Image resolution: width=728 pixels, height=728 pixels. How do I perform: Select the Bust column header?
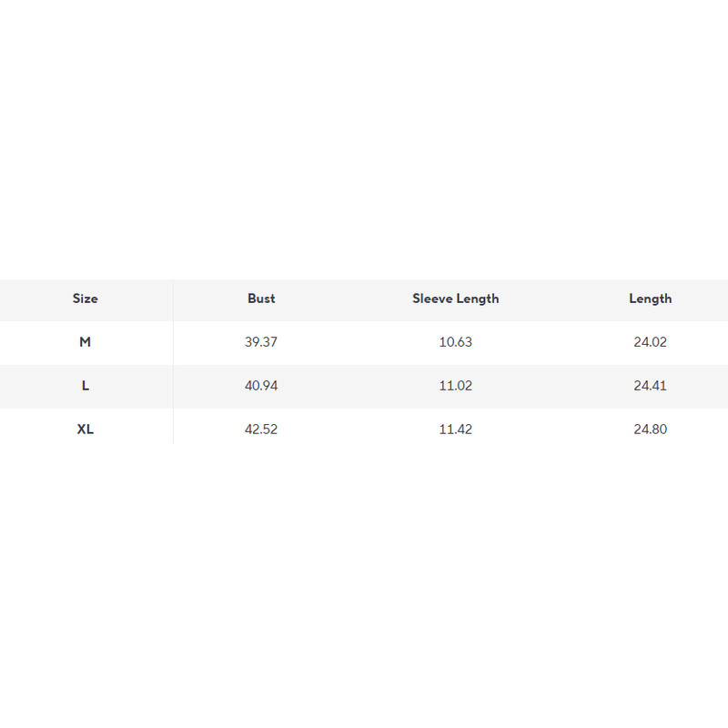pyautogui.click(x=261, y=298)
